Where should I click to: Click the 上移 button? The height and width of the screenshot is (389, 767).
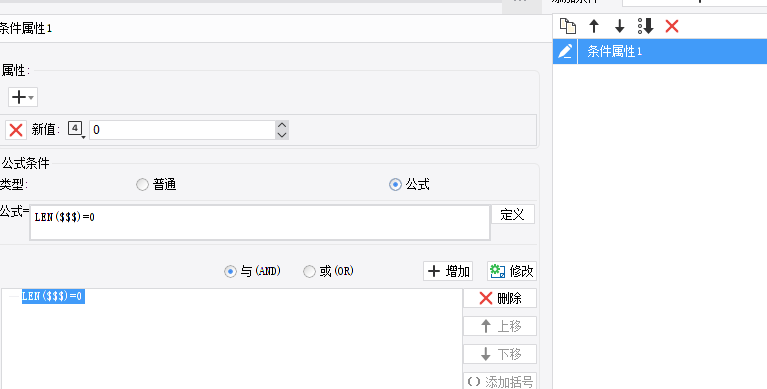pyautogui.click(x=500, y=326)
